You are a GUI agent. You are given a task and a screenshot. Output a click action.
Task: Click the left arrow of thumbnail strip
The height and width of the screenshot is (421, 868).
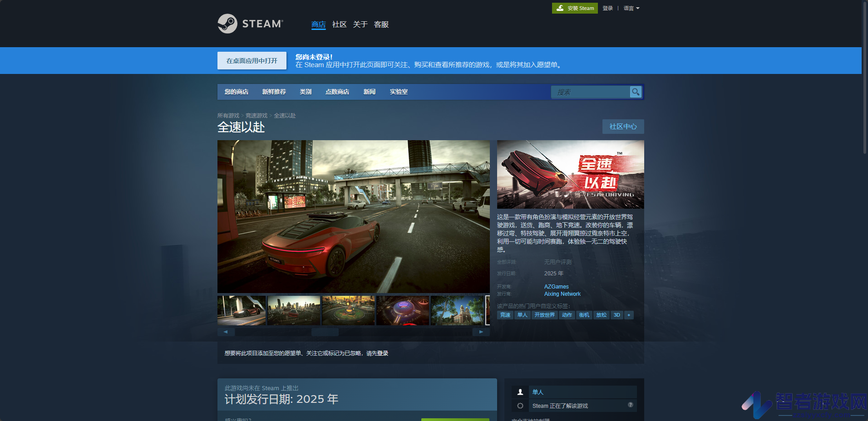tap(226, 332)
